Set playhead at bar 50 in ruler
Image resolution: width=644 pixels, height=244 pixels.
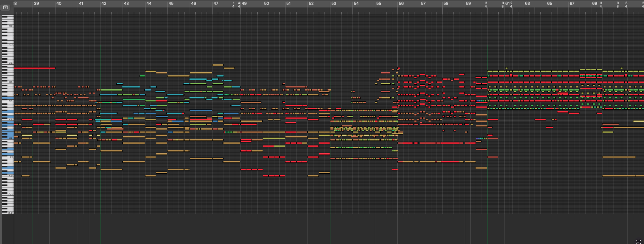[267, 4]
